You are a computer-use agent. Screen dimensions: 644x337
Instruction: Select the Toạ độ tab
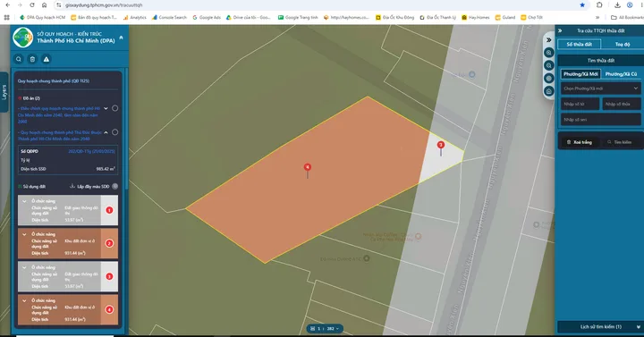(623, 44)
